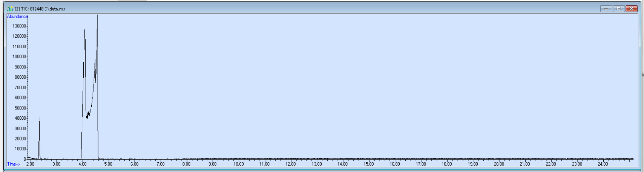Minimize the TIC chromatogram window
644x172 pixels.
(606, 9)
